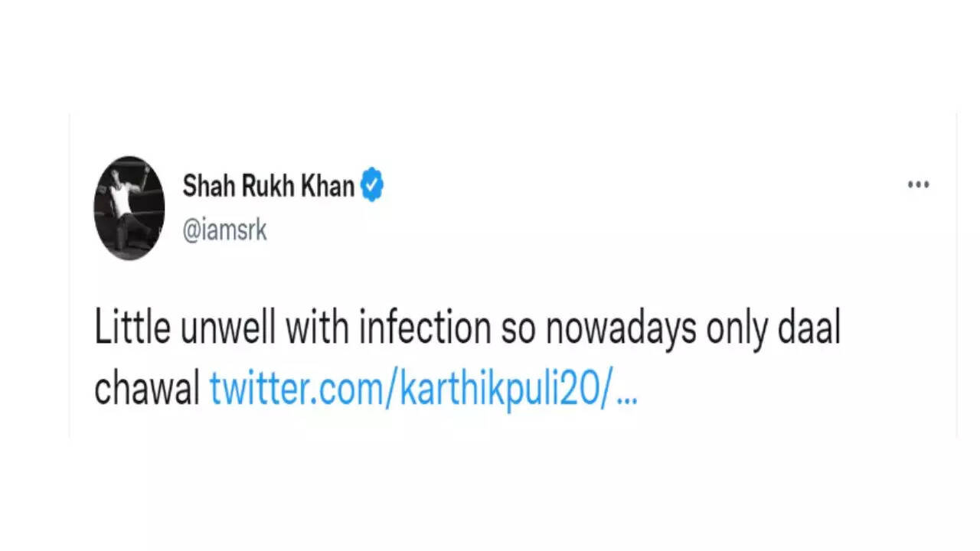Viewport: 980px width, 551px height.
Task: Click the Shah Rukh Khan display name
Action: pos(268,186)
